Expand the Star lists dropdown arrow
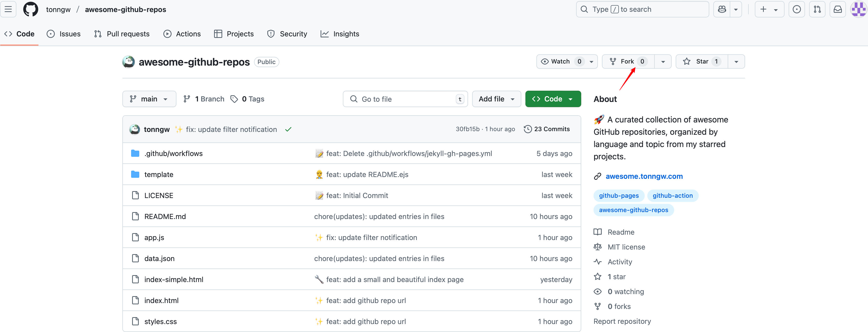868x332 pixels. [736, 62]
